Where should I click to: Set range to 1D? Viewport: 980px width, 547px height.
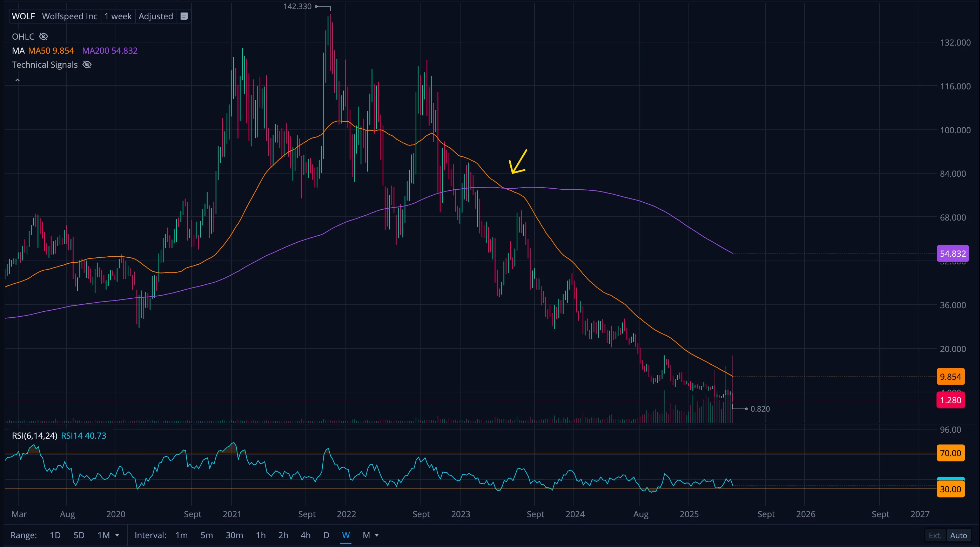pyautogui.click(x=55, y=535)
